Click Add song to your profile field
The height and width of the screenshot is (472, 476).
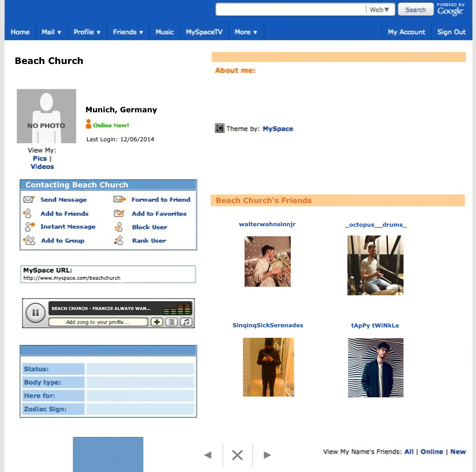point(98,322)
